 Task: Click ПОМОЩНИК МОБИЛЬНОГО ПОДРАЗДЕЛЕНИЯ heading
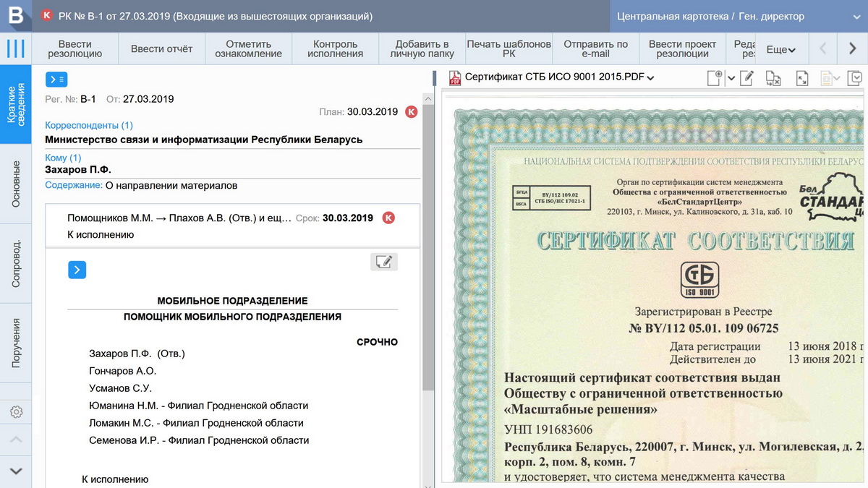tap(233, 317)
